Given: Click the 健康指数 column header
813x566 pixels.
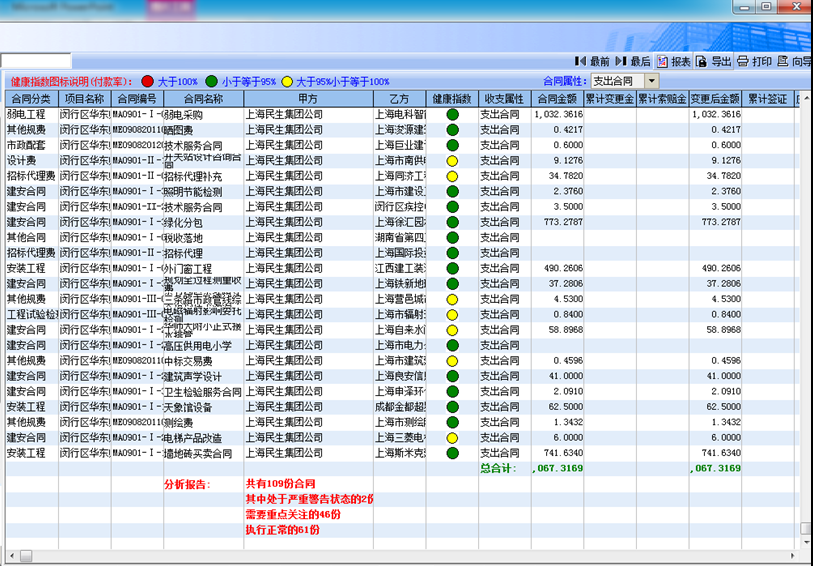Looking at the screenshot, I should 452,99.
